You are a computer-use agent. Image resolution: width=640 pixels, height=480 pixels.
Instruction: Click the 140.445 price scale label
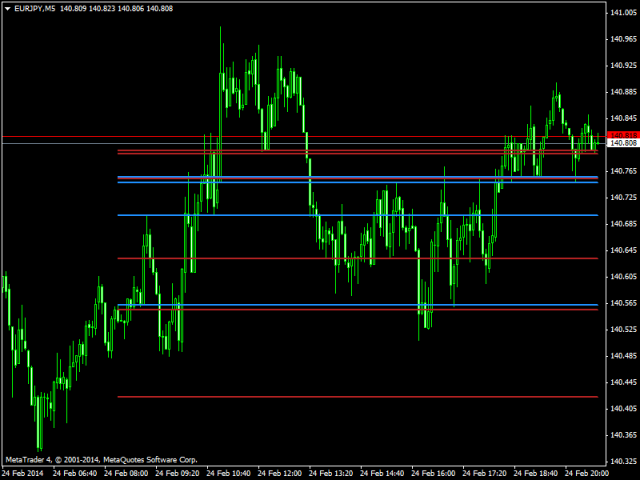click(623, 382)
